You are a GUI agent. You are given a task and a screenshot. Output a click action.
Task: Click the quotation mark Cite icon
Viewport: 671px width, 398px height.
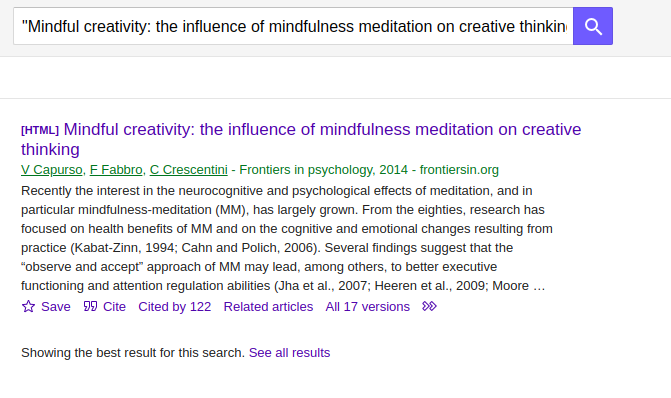click(90, 306)
